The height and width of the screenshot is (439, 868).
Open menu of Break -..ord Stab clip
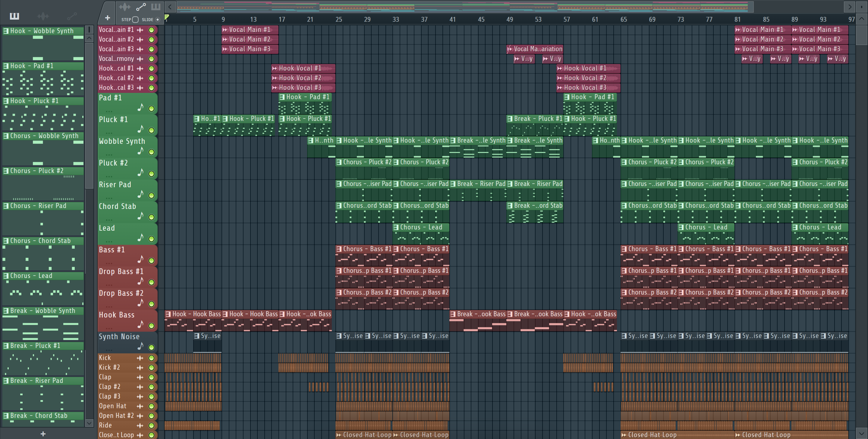(x=510, y=205)
